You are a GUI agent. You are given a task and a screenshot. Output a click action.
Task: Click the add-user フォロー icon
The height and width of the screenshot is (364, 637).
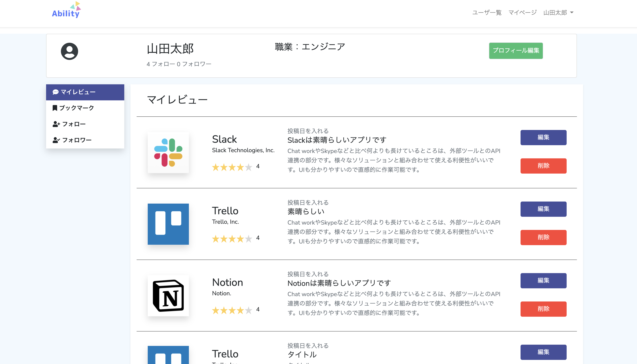[x=56, y=124]
